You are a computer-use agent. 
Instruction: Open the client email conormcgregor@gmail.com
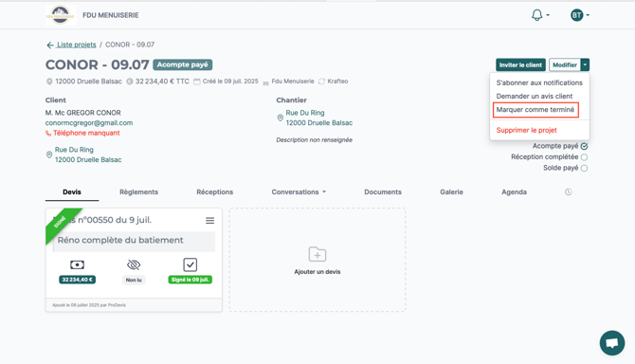pos(89,122)
